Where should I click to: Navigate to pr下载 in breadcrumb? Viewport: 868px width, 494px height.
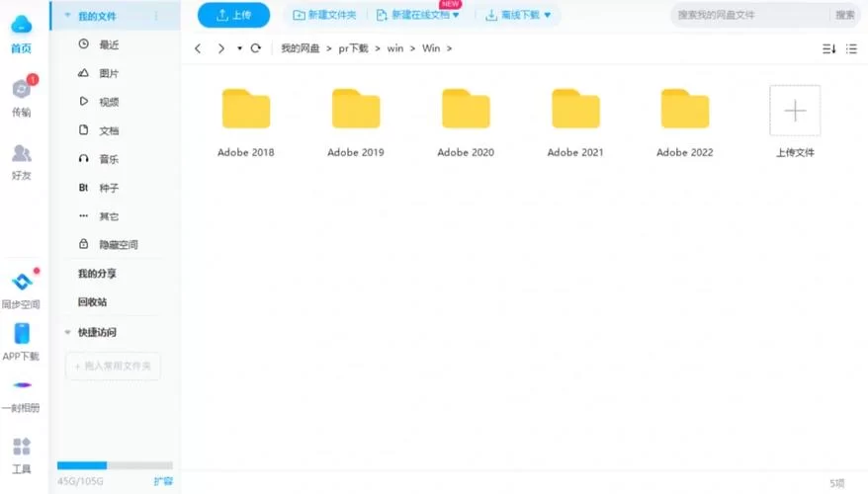pos(353,48)
